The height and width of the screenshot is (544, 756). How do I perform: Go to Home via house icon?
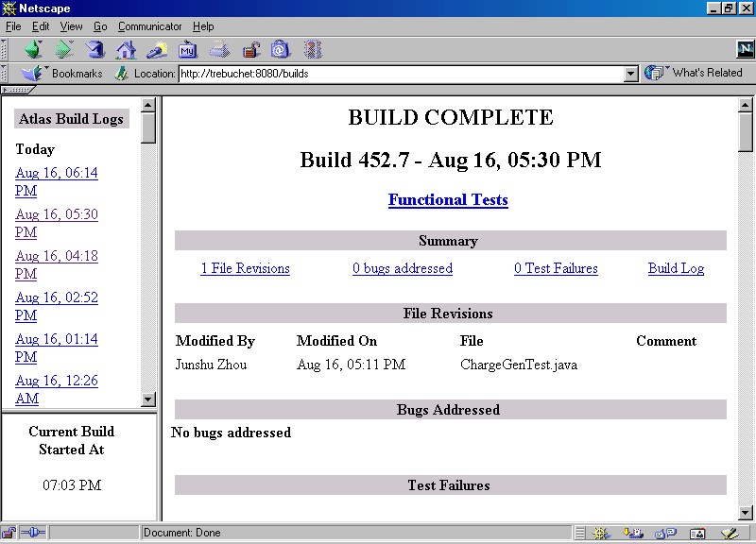point(126,49)
